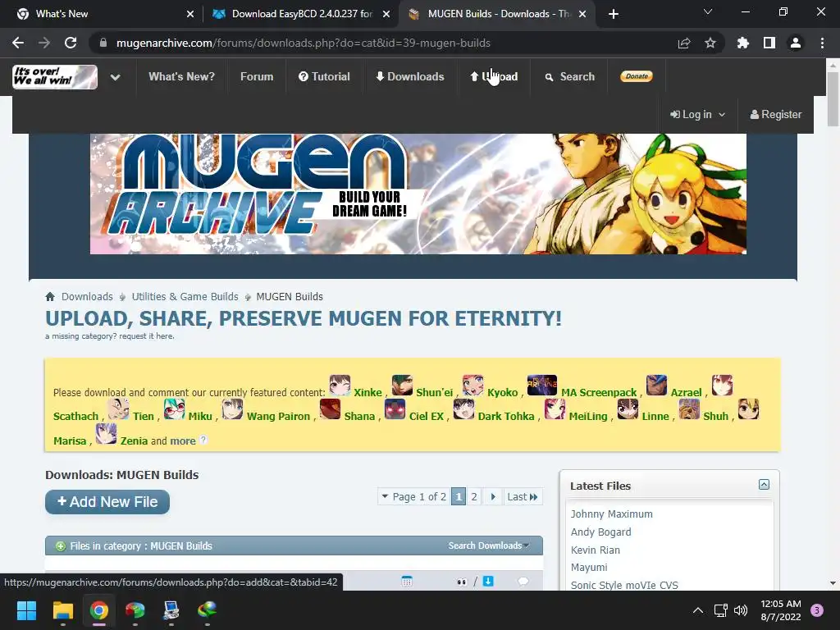Viewport: 840px width, 630px height.
Task: Close the What's New tab
Action: point(190,14)
